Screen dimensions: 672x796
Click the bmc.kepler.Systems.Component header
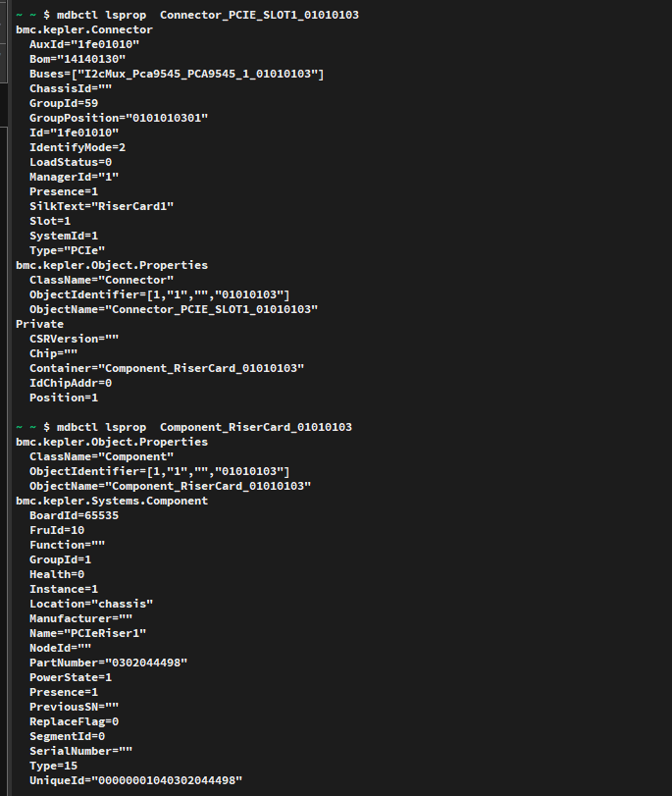click(112, 501)
